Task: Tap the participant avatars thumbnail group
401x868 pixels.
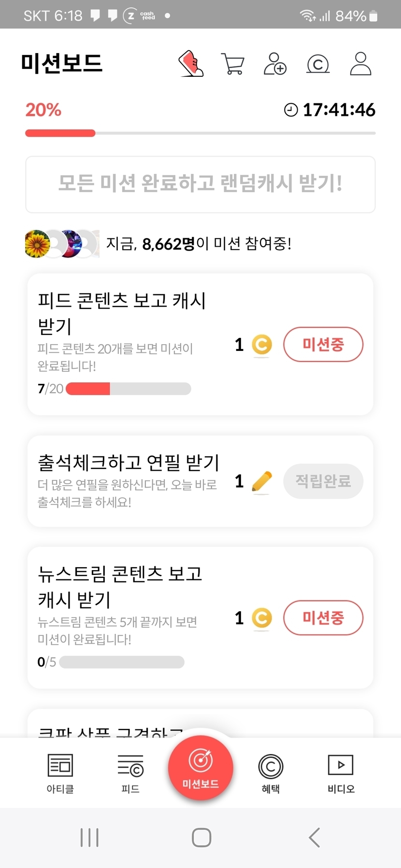Action: [x=61, y=244]
